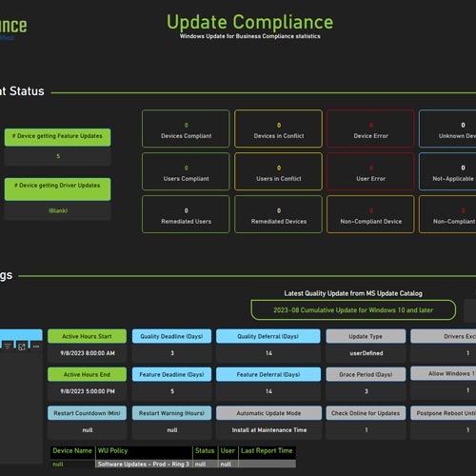Select the null cell in Status column

pyautogui.click(x=205, y=464)
